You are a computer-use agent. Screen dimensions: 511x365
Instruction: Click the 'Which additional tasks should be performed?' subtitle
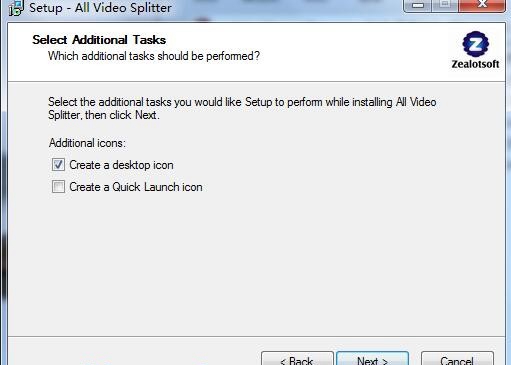pos(154,56)
